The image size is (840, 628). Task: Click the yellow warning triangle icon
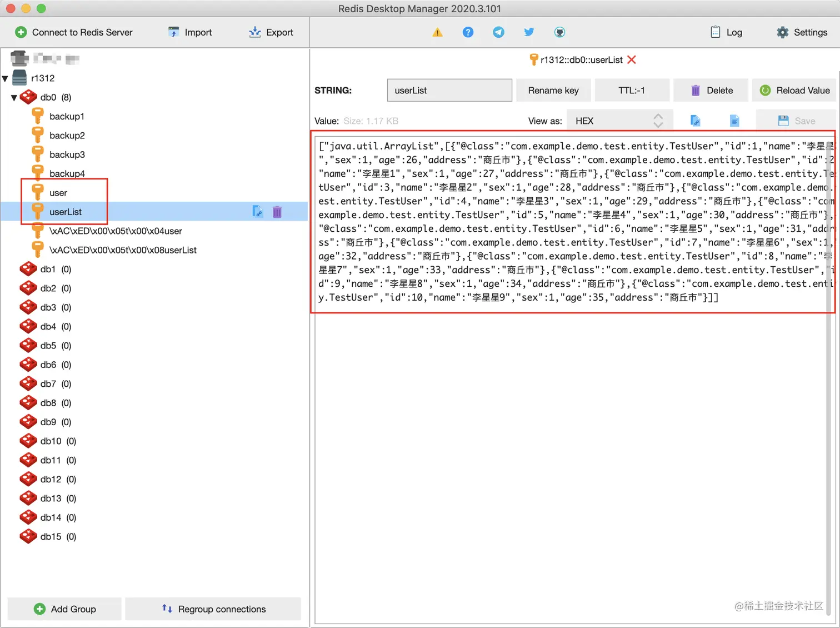(438, 32)
